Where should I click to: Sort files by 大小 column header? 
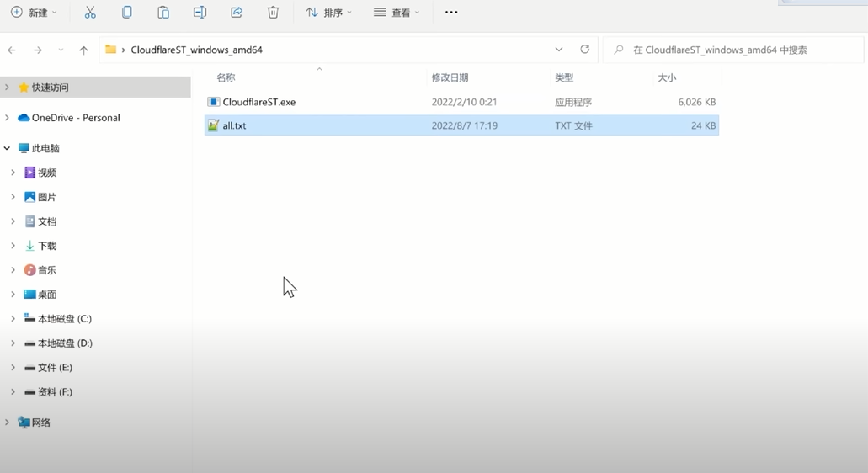[667, 77]
